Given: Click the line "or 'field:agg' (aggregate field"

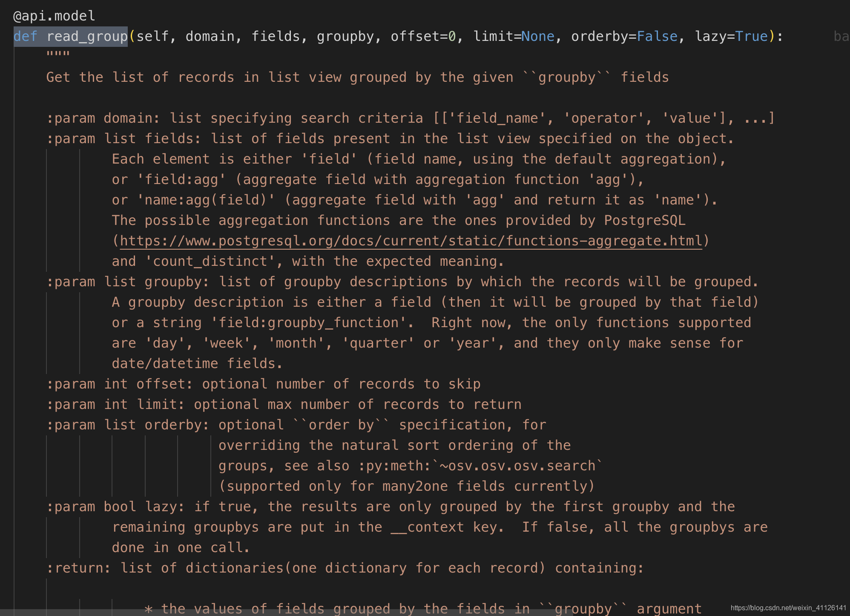Looking at the screenshot, I should [x=378, y=180].
